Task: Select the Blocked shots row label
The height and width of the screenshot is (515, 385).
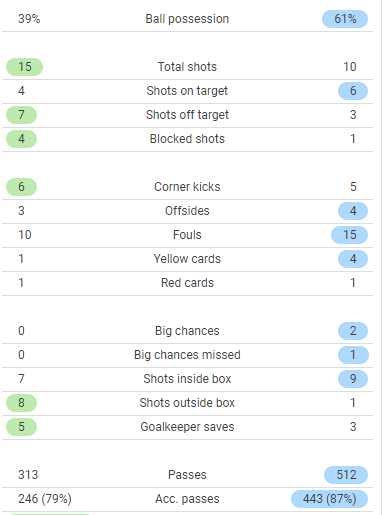Action: pyautogui.click(x=187, y=139)
